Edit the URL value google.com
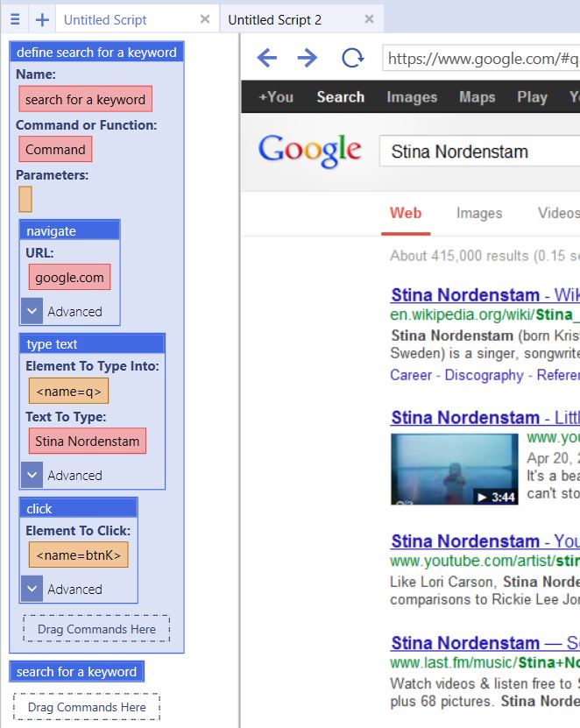The width and height of the screenshot is (580, 728). [70, 277]
